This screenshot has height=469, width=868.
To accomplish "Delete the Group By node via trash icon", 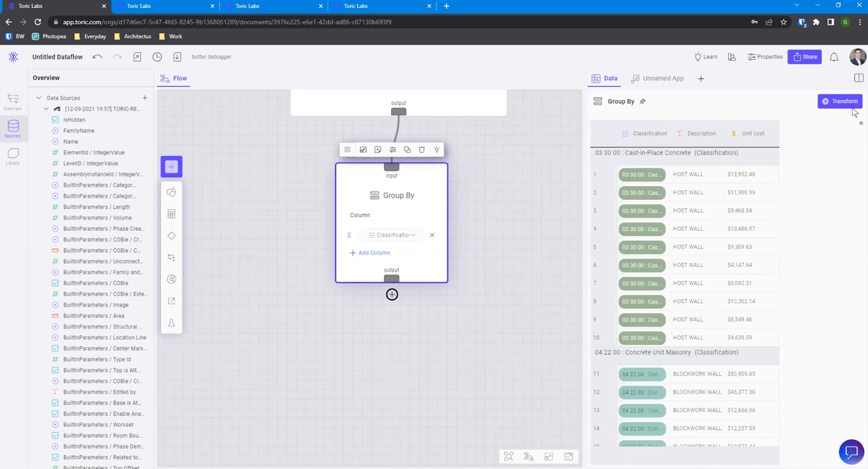I will [x=422, y=149].
